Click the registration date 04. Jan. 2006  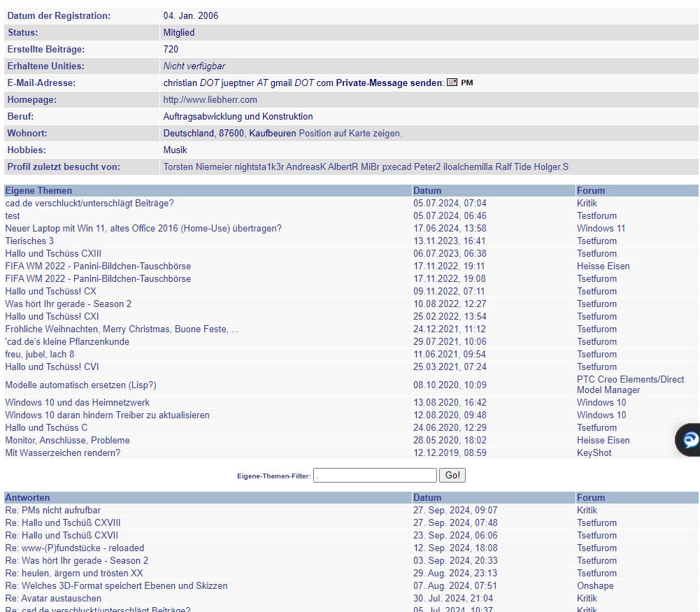[x=191, y=15]
